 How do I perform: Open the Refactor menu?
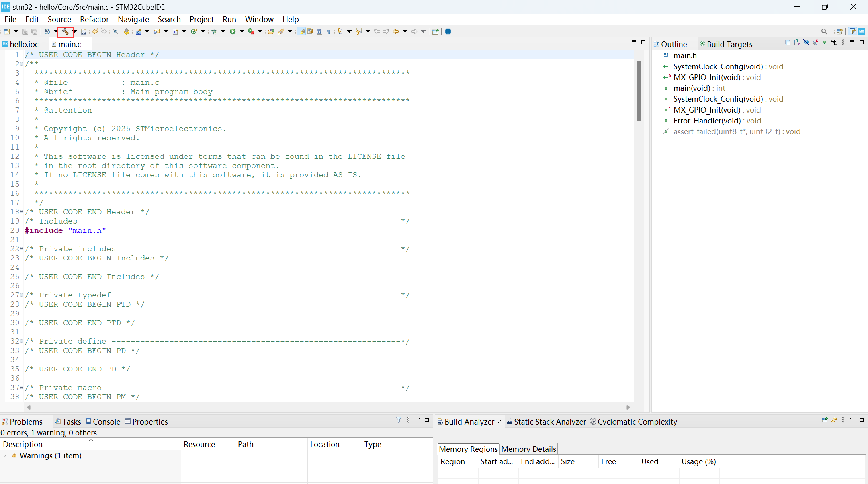click(94, 19)
